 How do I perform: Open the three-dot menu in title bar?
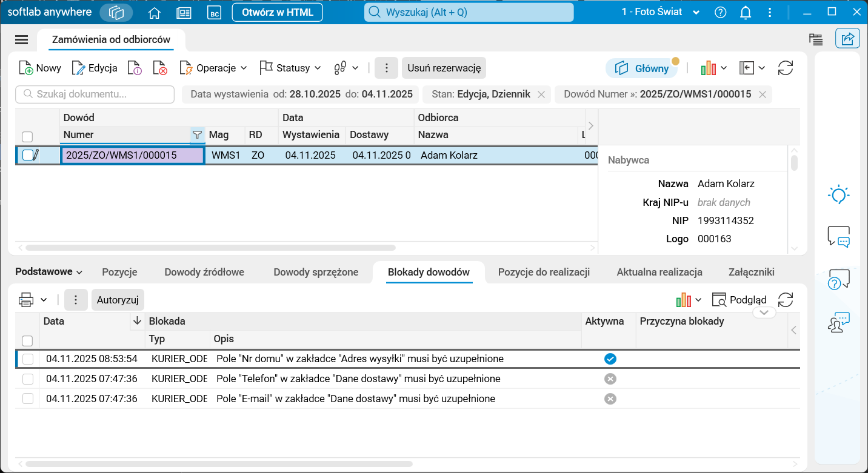tap(770, 12)
